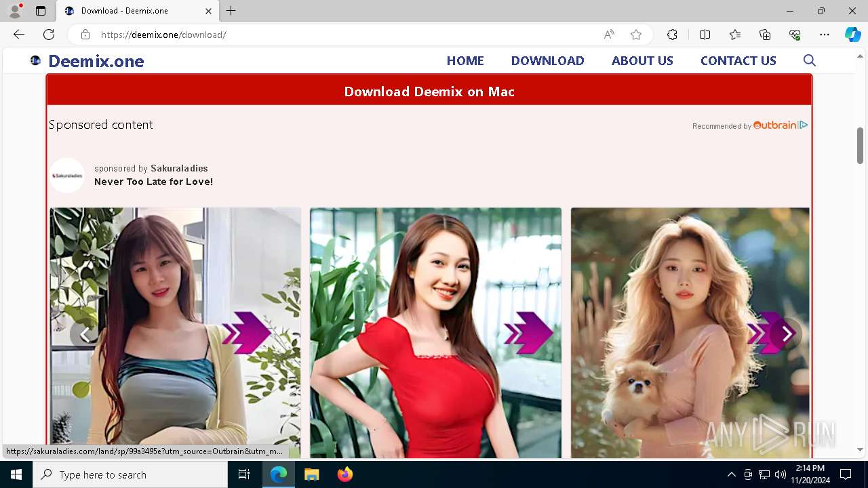Screen dimensions: 868x488
Task: Add this page to favorites star
Action: pyautogui.click(x=636, y=35)
